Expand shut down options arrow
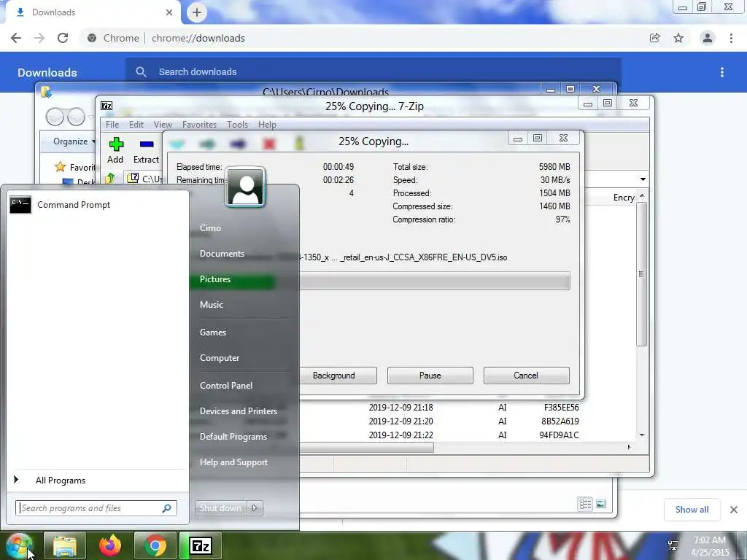Screen dimensions: 747x560 [255, 508]
